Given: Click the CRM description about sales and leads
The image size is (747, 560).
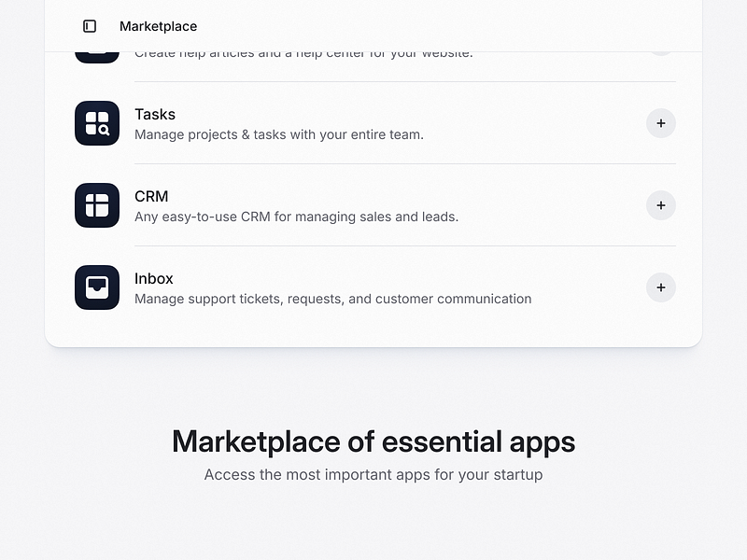Looking at the screenshot, I should pyautogui.click(x=296, y=217).
